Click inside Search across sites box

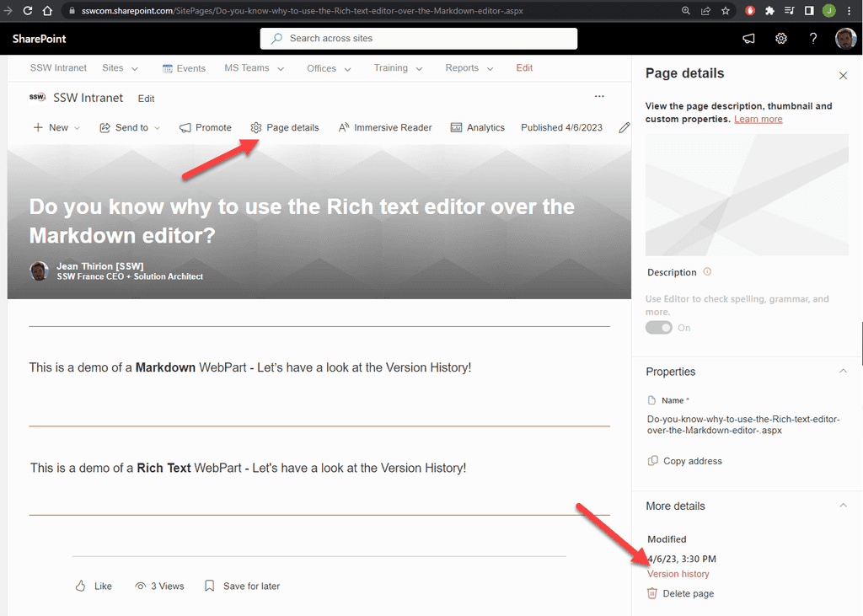[x=419, y=38]
